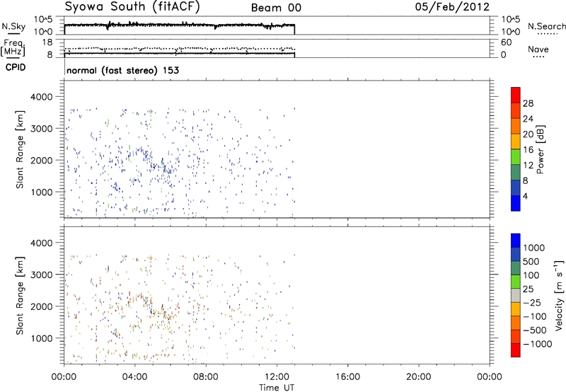Pick the orange −100 to −500 Velocity swatch

[516, 323]
